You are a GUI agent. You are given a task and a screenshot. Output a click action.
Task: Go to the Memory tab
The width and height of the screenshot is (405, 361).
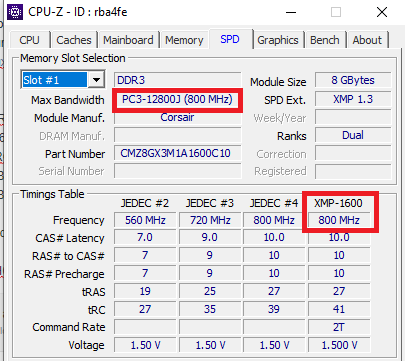[x=184, y=40]
